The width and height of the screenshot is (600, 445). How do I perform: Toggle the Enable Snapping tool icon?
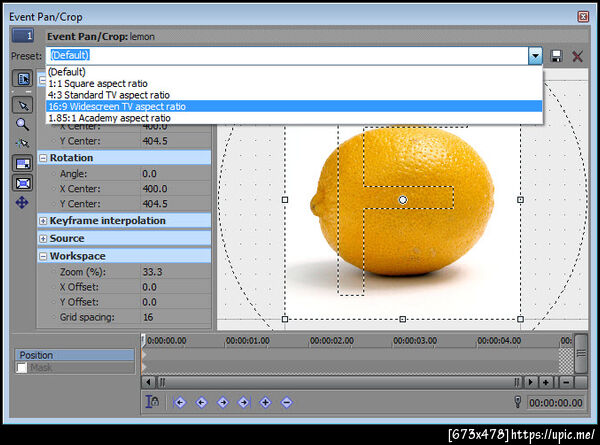(x=22, y=143)
